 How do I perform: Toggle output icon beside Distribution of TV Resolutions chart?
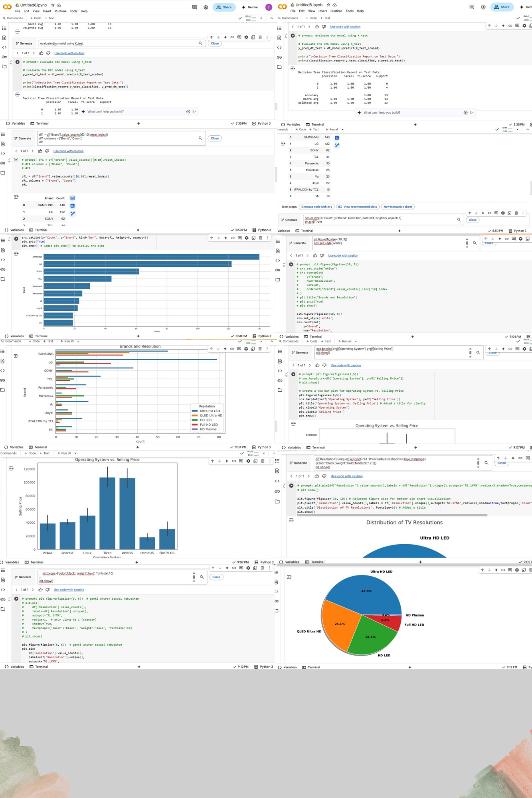(x=291, y=520)
